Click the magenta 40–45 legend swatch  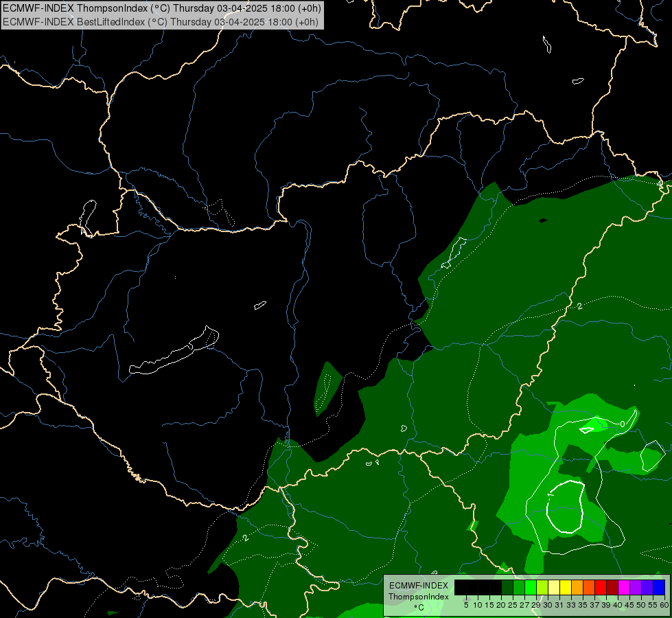click(624, 587)
